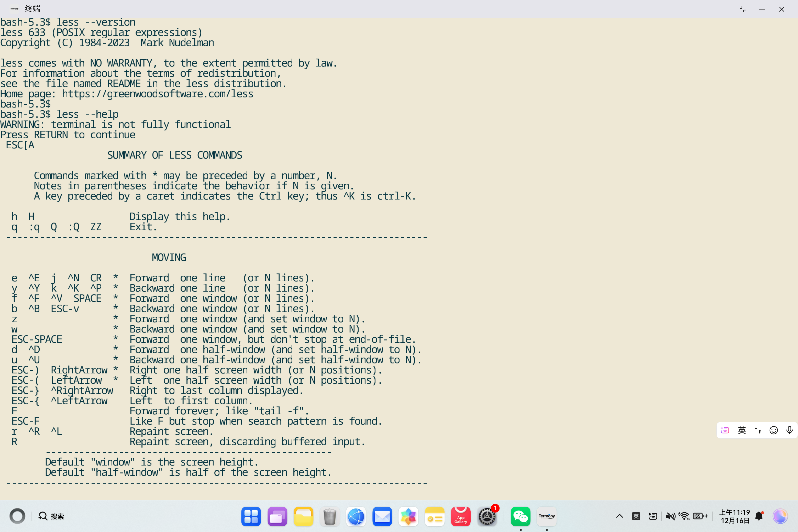Open the emoji picker in IME bar
The height and width of the screenshot is (532, 798).
(x=773, y=430)
